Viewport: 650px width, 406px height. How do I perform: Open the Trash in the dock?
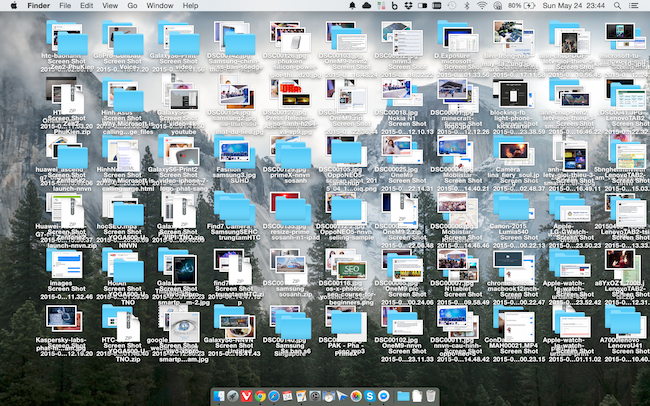coord(431,396)
